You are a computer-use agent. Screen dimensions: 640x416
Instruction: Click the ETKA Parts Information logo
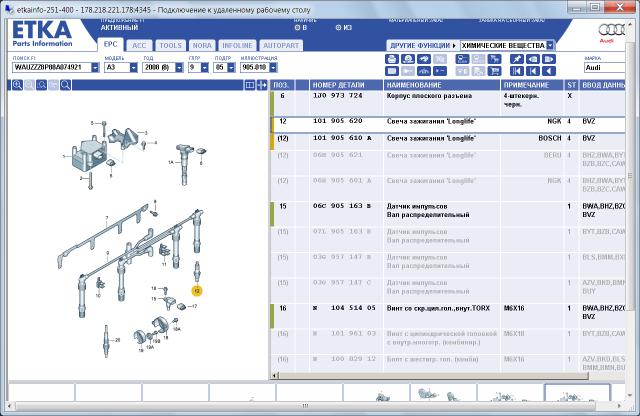coord(42,34)
